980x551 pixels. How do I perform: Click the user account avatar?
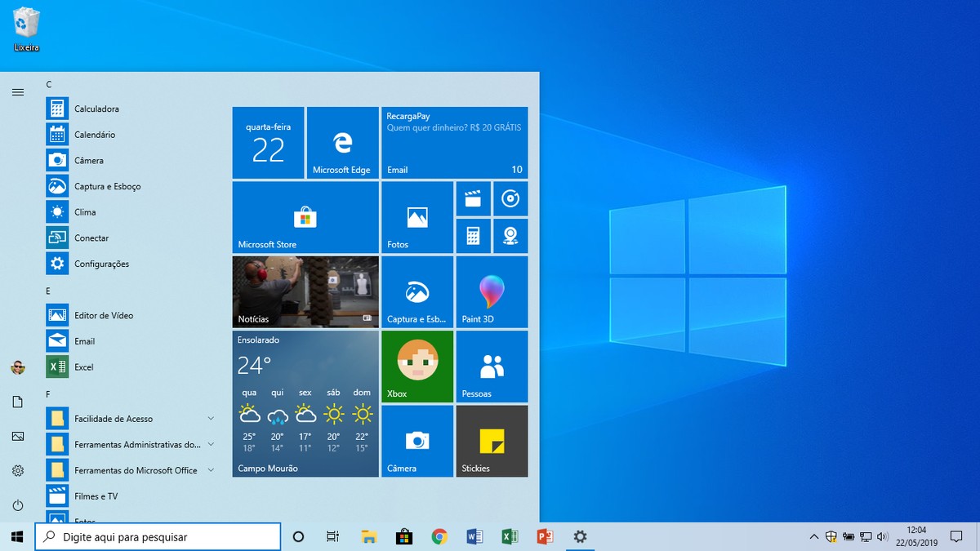pyautogui.click(x=18, y=367)
